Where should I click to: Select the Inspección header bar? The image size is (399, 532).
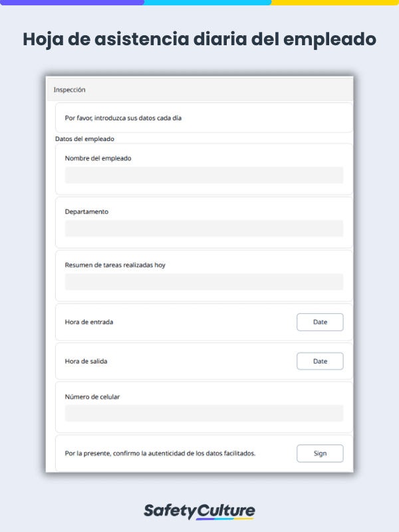point(199,89)
